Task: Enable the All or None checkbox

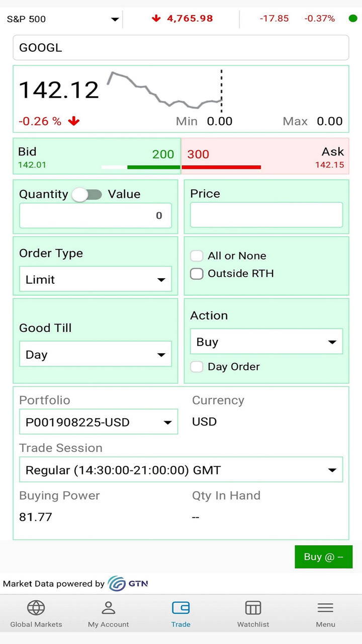Action: click(x=197, y=256)
